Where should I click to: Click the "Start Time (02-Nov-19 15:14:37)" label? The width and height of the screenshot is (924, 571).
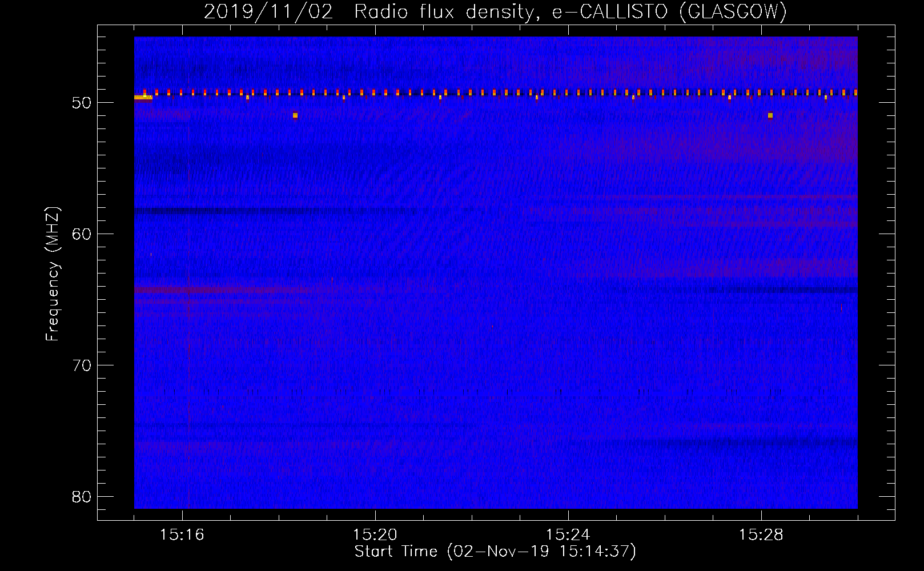495,552
